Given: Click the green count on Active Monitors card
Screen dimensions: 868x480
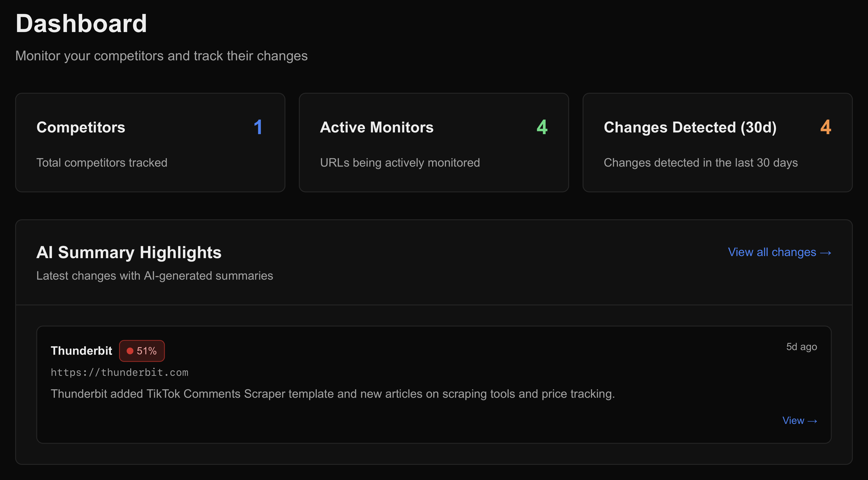Looking at the screenshot, I should click(541, 127).
